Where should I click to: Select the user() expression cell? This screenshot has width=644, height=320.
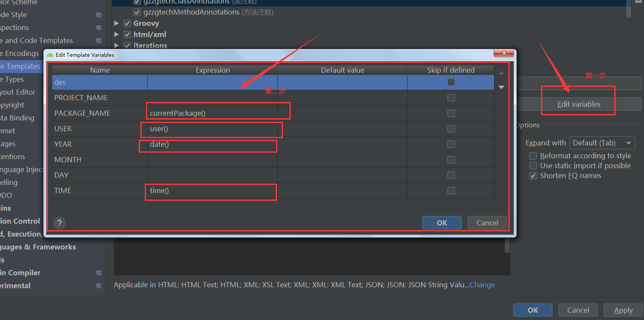(x=213, y=129)
